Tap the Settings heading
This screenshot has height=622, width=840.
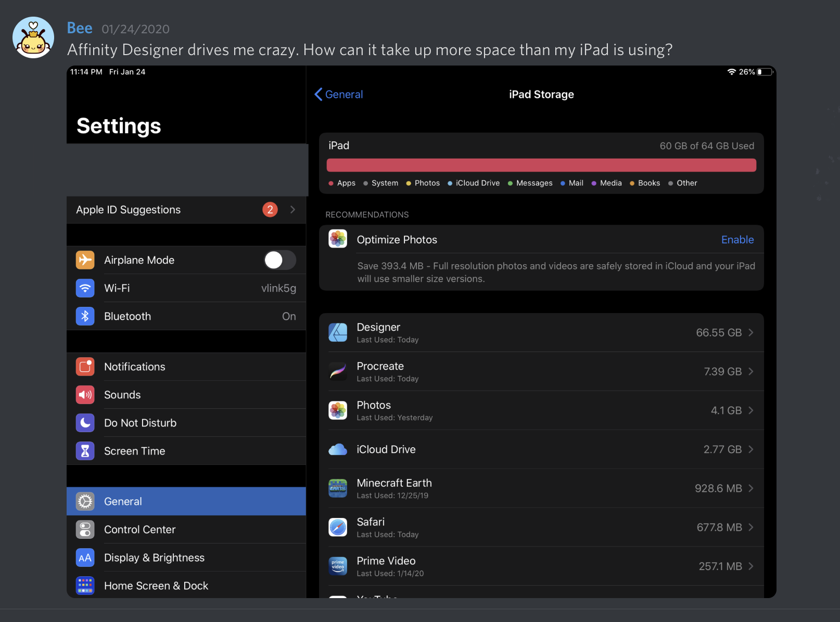pyautogui.click(x=119, y=126)
